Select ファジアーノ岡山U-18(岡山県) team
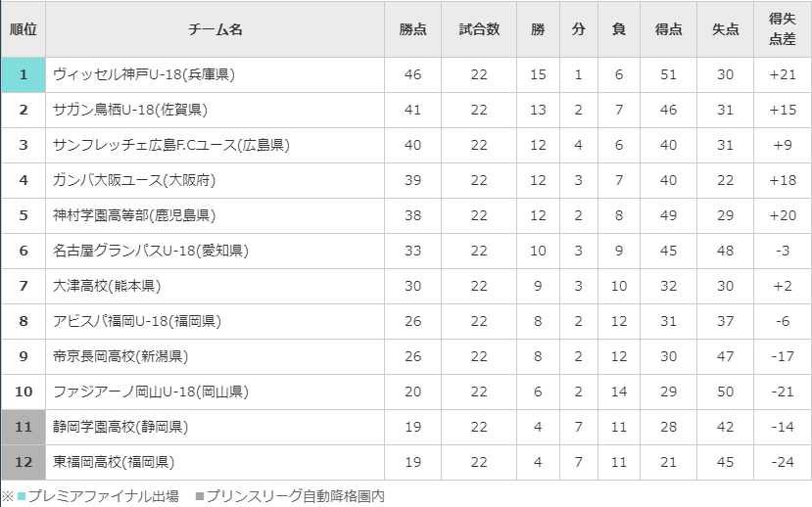Screen dimensions: 812x507 coord(151,392)
